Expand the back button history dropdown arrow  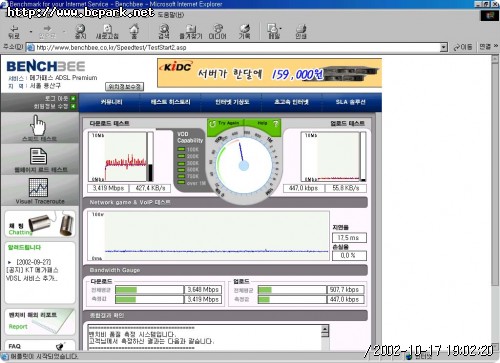point(31,32)
